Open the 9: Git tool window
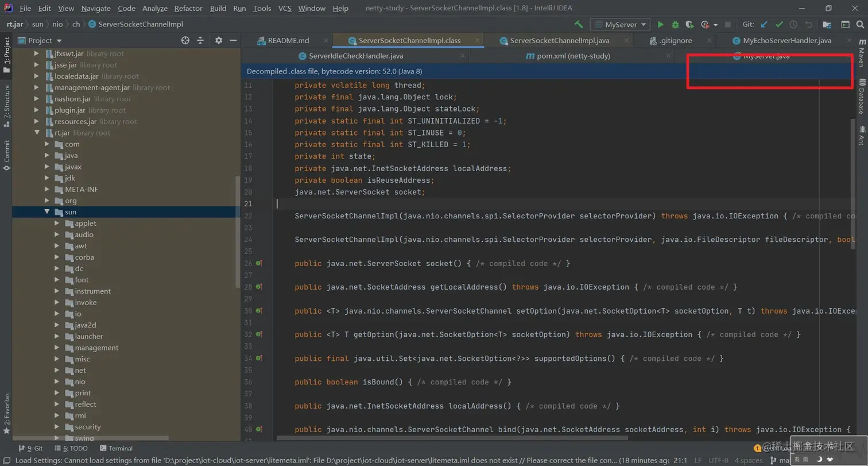Screen dimensions: 868x466 [x=31, y=448]
